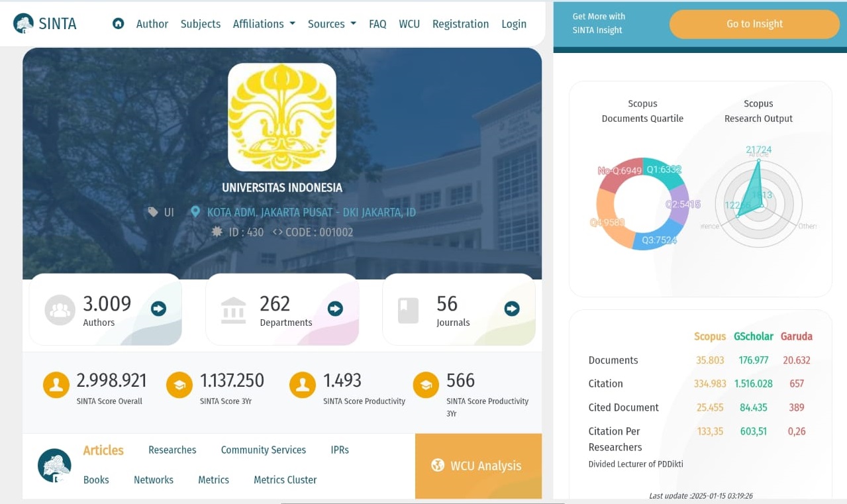Click round SINTA avatar beside Articles
Viewport: 847px width, 504px height.
click(x=54, y=466)
